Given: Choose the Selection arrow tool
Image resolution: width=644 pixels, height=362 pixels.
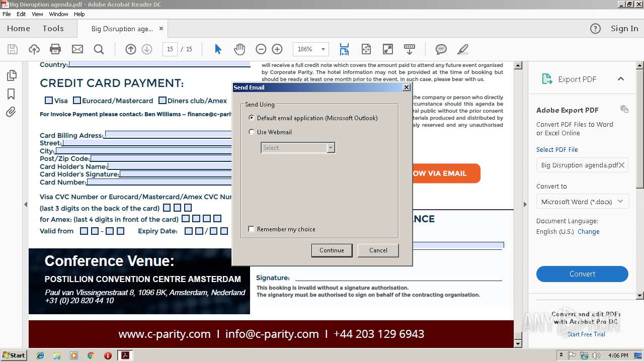Looking at the screenshot, I should point(218,49).
